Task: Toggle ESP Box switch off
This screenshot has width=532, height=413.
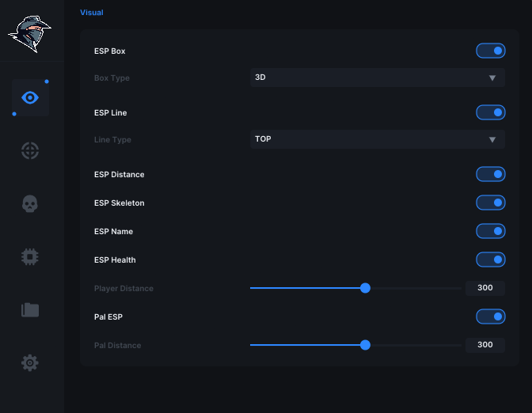Action: pos(491,51)
